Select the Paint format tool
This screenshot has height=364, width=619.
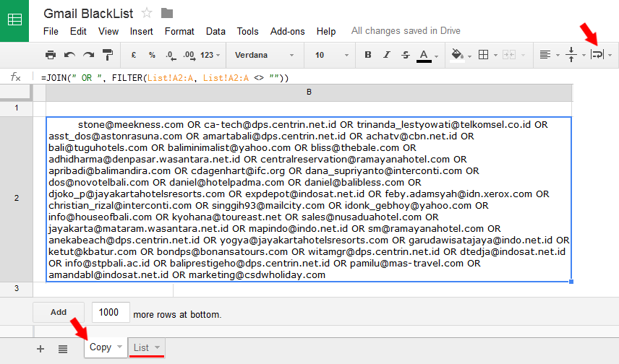coord(107,55)
